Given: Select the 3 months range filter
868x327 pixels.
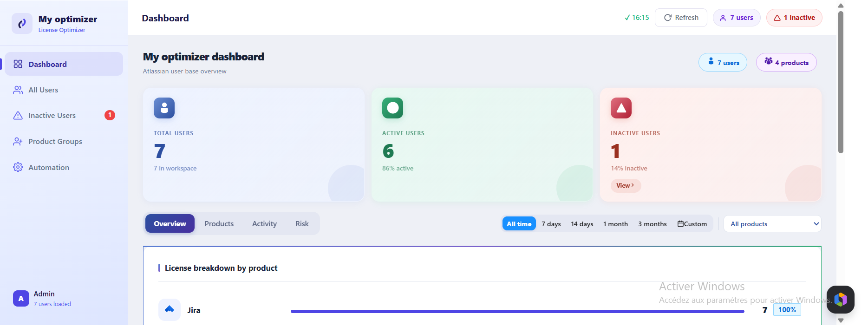Looking at the screenshot, I should (x=653, y=224).
